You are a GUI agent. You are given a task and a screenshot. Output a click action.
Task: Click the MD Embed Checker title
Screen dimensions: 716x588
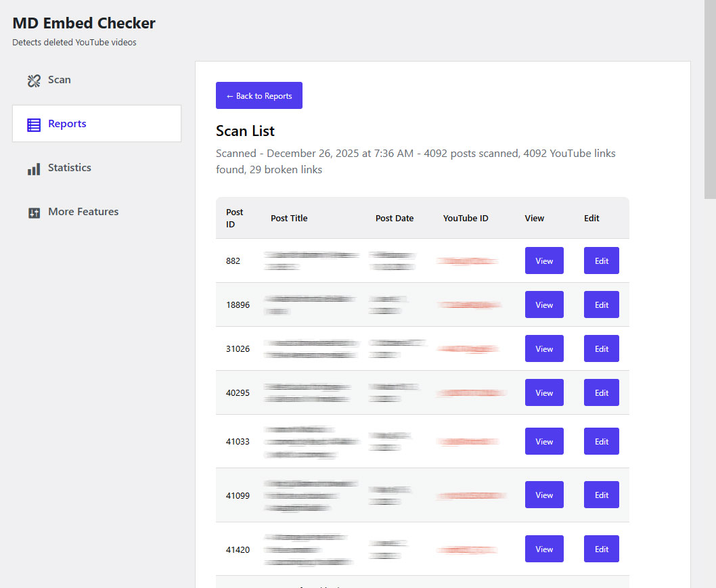(84, 23)
